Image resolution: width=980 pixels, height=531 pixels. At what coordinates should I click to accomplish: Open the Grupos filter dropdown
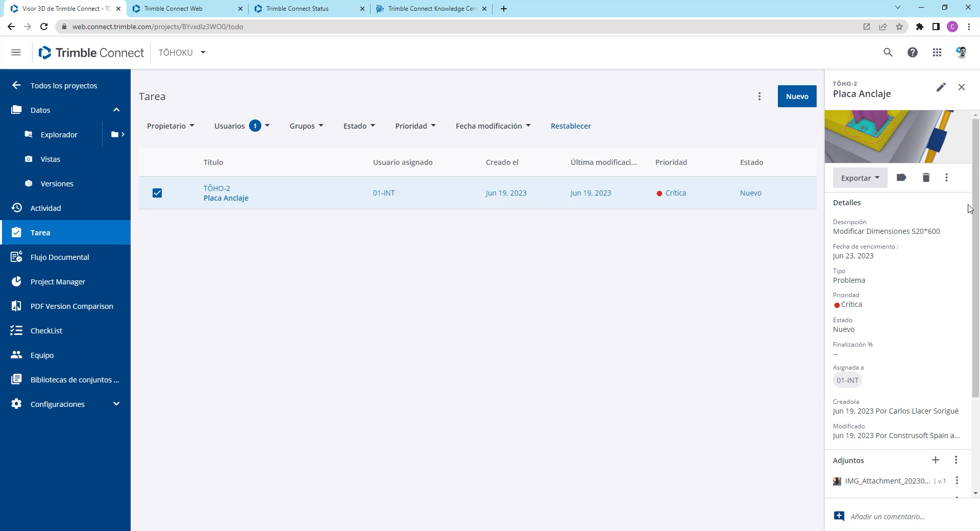coord(307,126)
